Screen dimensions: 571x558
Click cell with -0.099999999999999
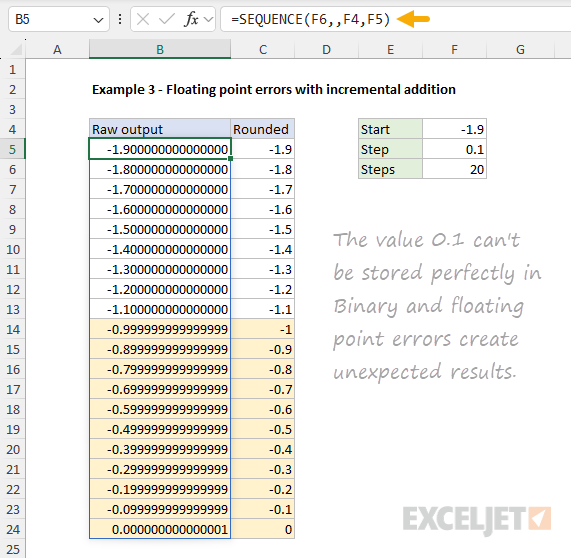(x=160, y=509)
